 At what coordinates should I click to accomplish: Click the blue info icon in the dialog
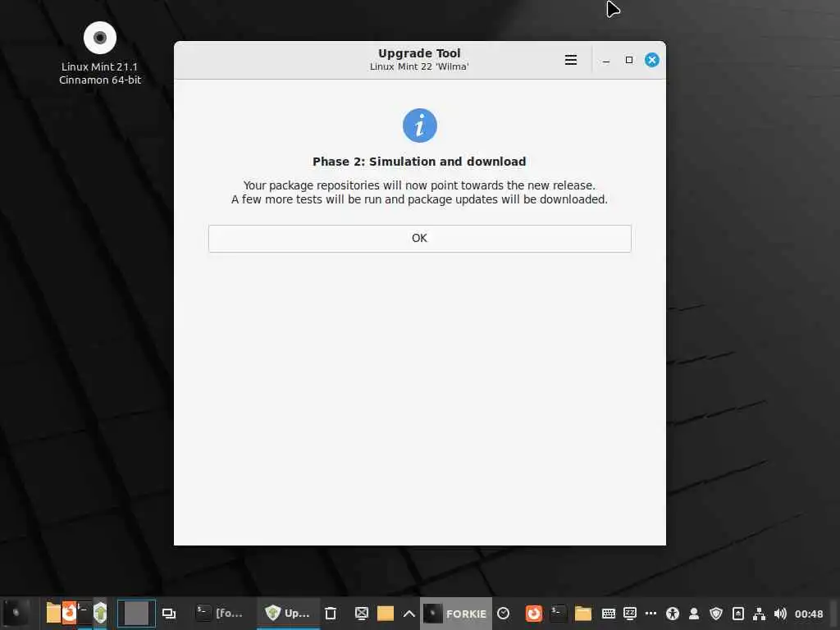[x=419, y=126]
